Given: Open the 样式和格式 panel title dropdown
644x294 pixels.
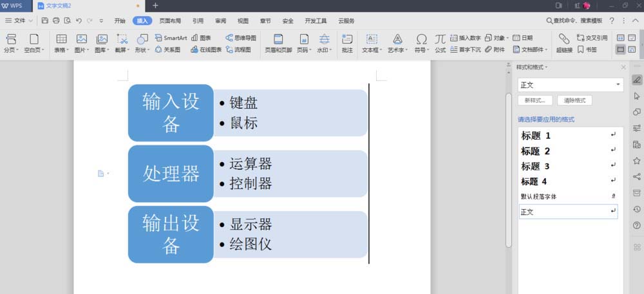Looking at the screenshot, I should click(x=546, y=68).
